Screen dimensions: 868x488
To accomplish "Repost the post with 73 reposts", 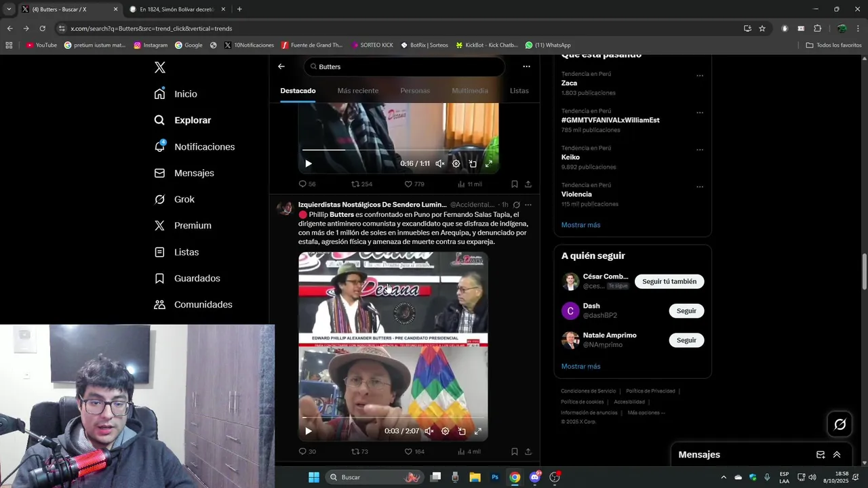I will pos(359,451).
